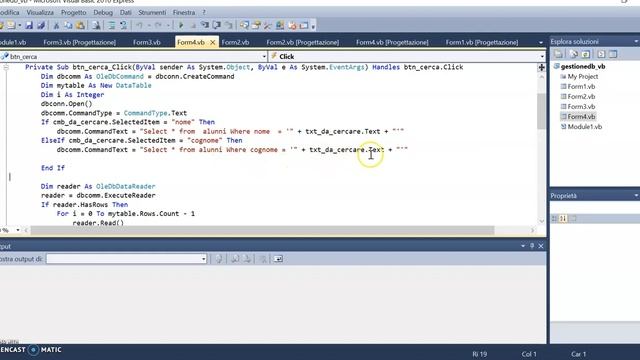
Task: Open the Mostra output di dropdown
Action: pyautogui.click(x=203, y=259)
